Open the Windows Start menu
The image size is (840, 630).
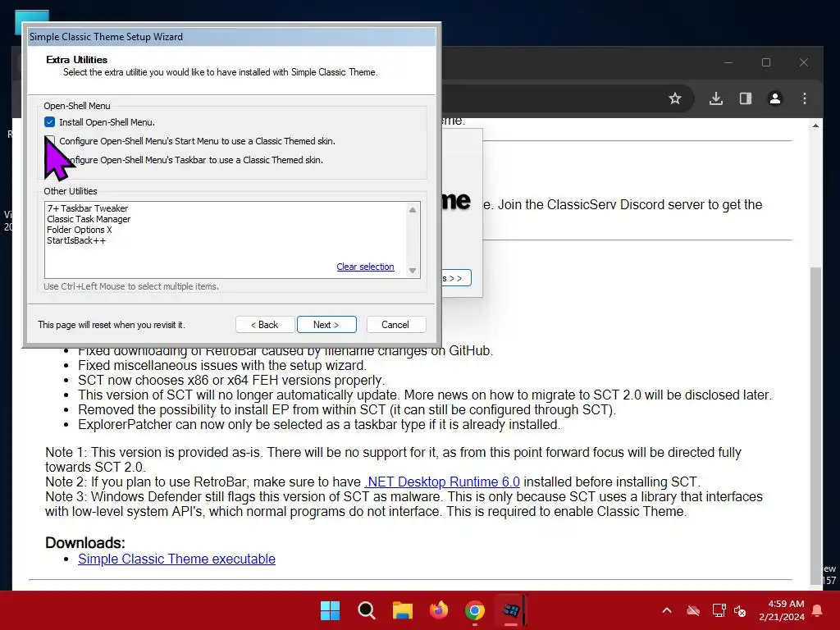coord(330,610)
